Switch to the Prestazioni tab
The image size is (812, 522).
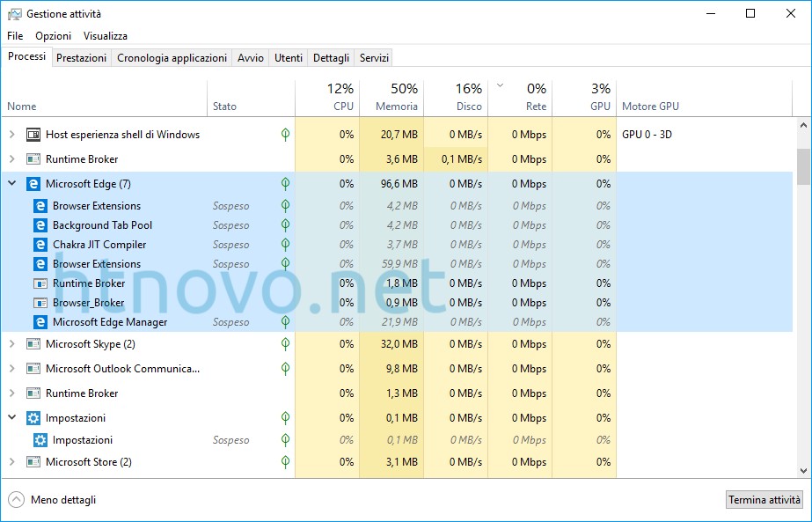(81, 57)
